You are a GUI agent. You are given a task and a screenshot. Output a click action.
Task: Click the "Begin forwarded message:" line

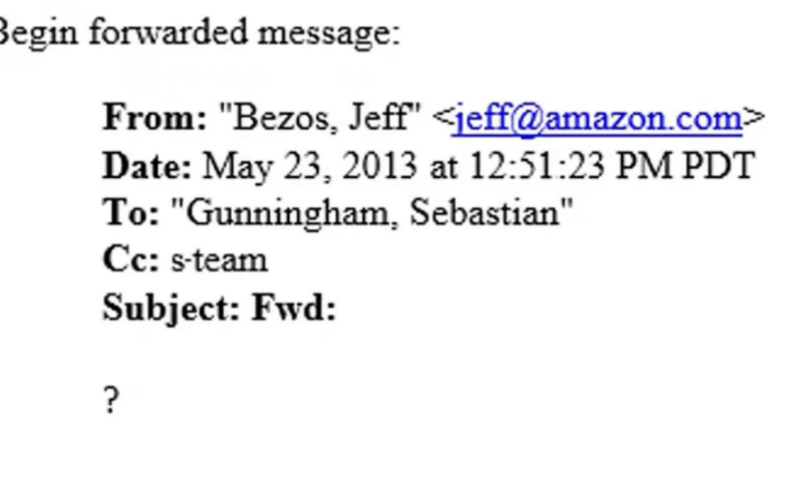pyautogui.click(x=199, y=33)
